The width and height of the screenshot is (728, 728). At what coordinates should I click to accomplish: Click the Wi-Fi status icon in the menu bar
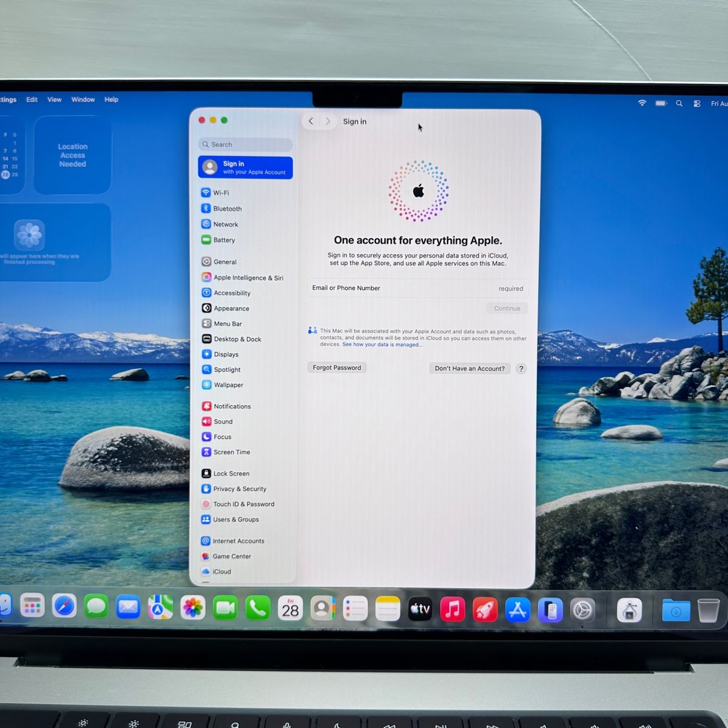point(642,103)
